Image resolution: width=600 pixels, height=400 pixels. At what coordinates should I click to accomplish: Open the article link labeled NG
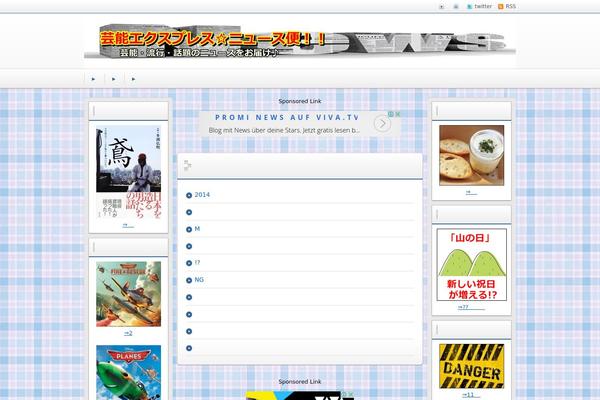(199, 280)
